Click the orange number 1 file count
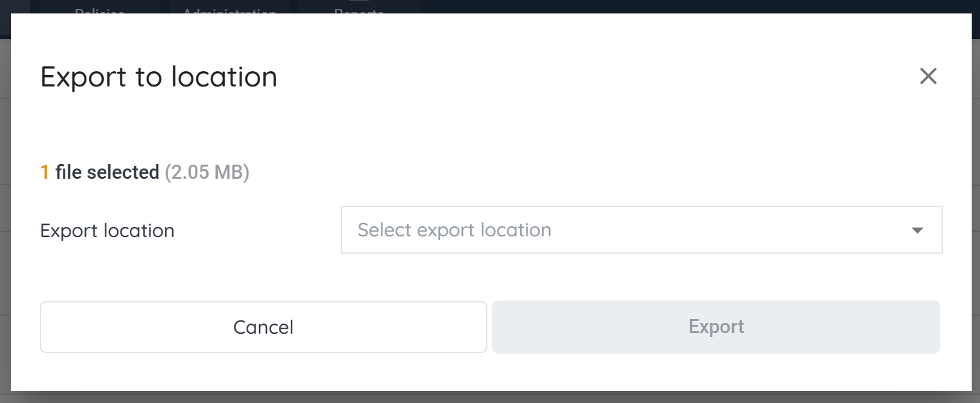 click(45, 172)
